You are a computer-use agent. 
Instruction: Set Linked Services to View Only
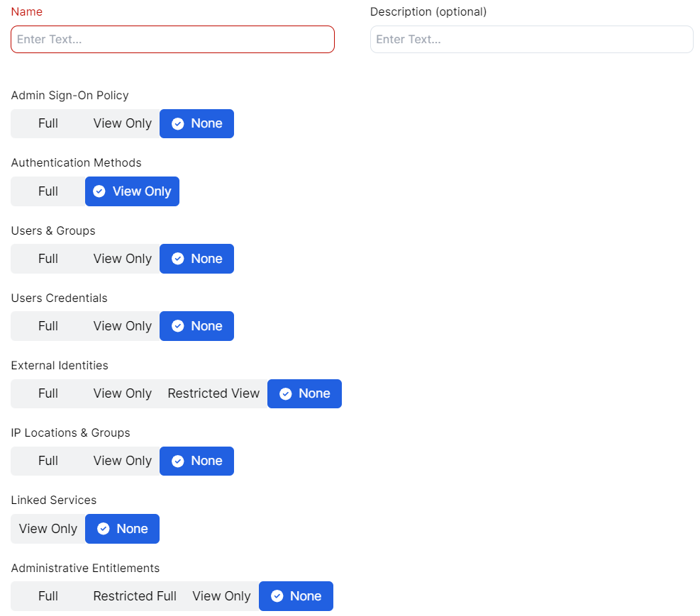pyautogui.click(x=48, y=529)
